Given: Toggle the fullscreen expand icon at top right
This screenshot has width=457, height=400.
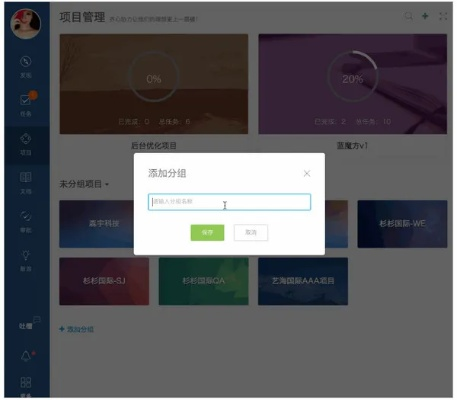Looking at the screenshot, I should [x=443, y=16].
